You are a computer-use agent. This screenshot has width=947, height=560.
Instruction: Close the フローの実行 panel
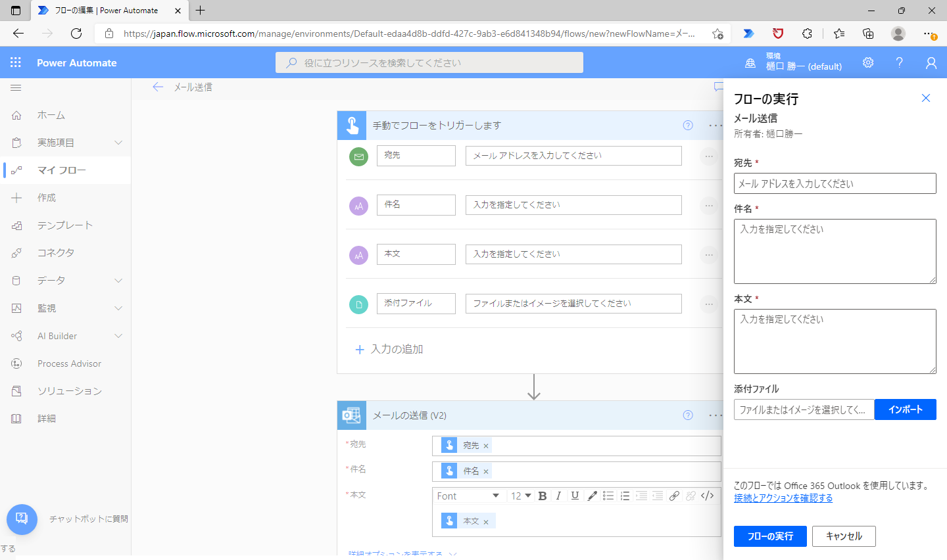(926, 99)
